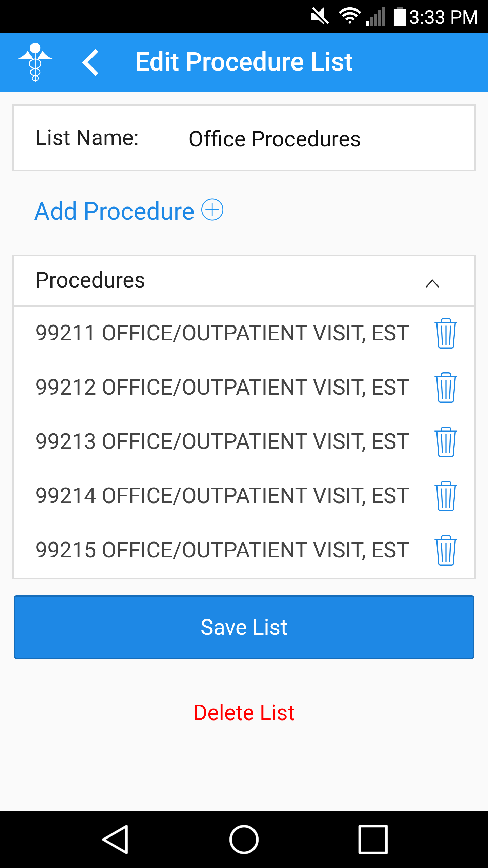Screen dimensions: 488x868
Task: Tap the Procedures section header
Action: point(244,281)
